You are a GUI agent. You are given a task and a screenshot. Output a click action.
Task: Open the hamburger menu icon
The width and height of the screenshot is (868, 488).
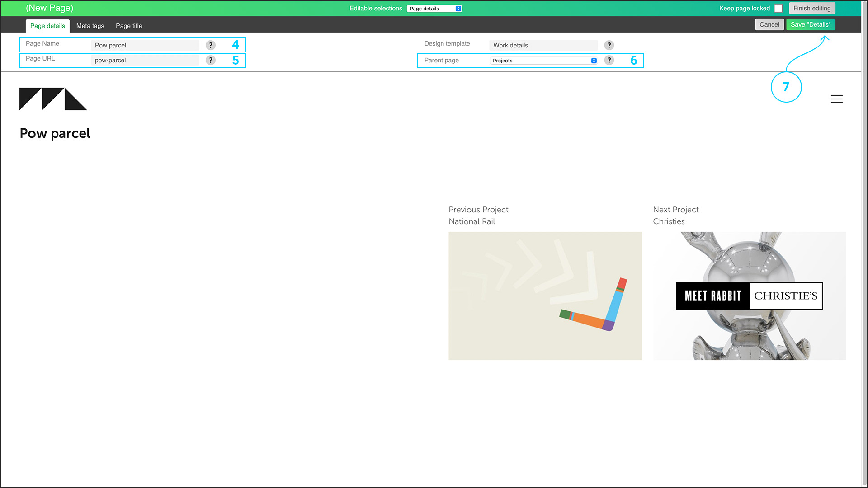(836, 99)
